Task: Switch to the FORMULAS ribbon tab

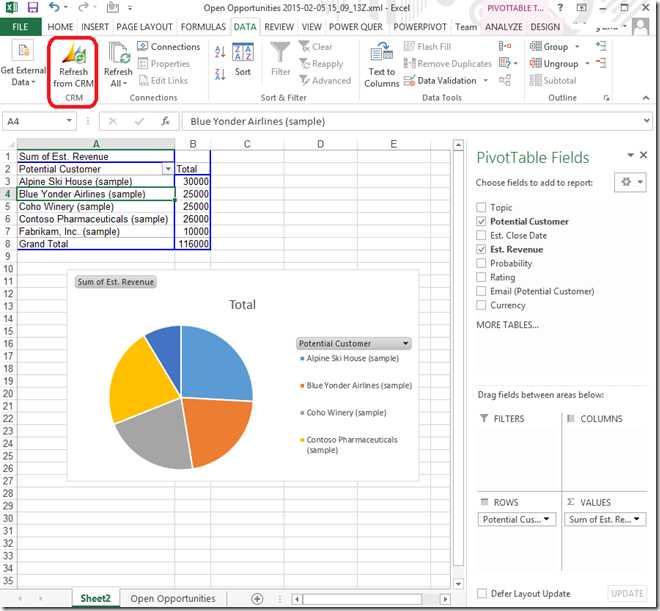Action: (x=203, y=27)
